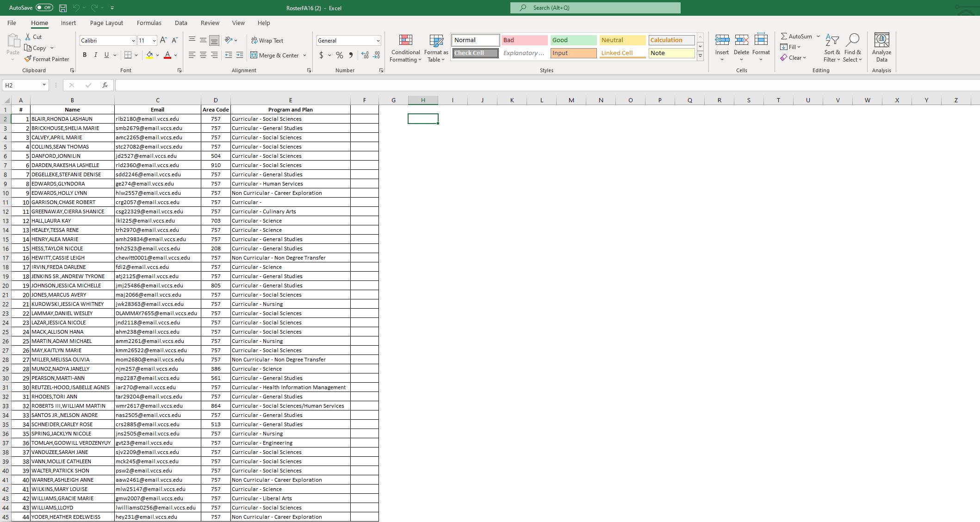
Task: Click the Center align icon
Action: [203, 55]
